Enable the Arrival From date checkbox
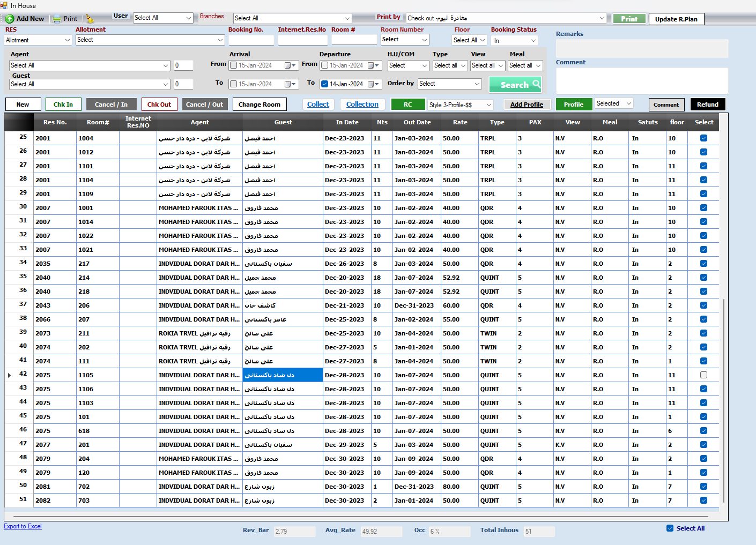This screenshot has height=545, width=756. [233, 65]
